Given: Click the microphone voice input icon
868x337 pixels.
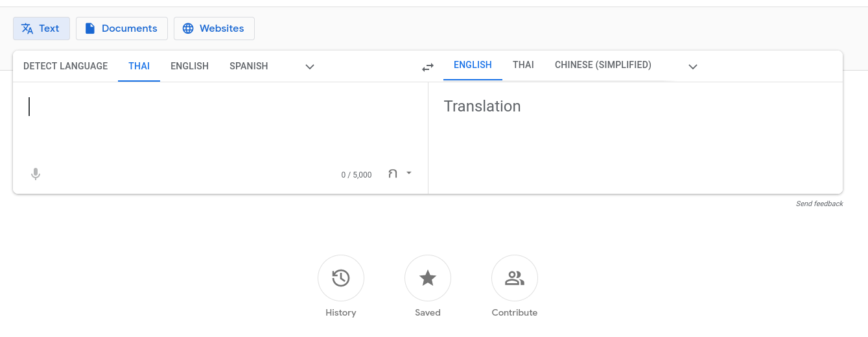Looking at the screenshot, I should [x=36, y=174].
